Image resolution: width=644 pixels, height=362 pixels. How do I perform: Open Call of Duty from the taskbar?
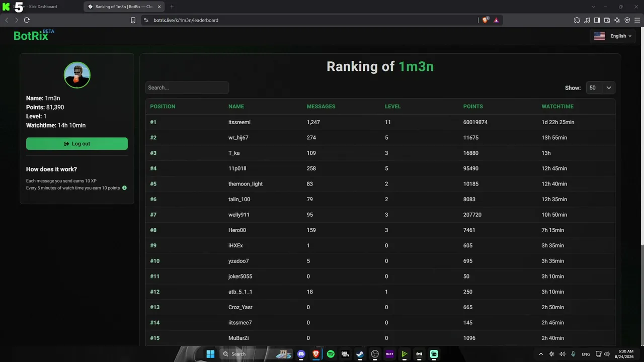pyautogui.click(x=345, y=354)
